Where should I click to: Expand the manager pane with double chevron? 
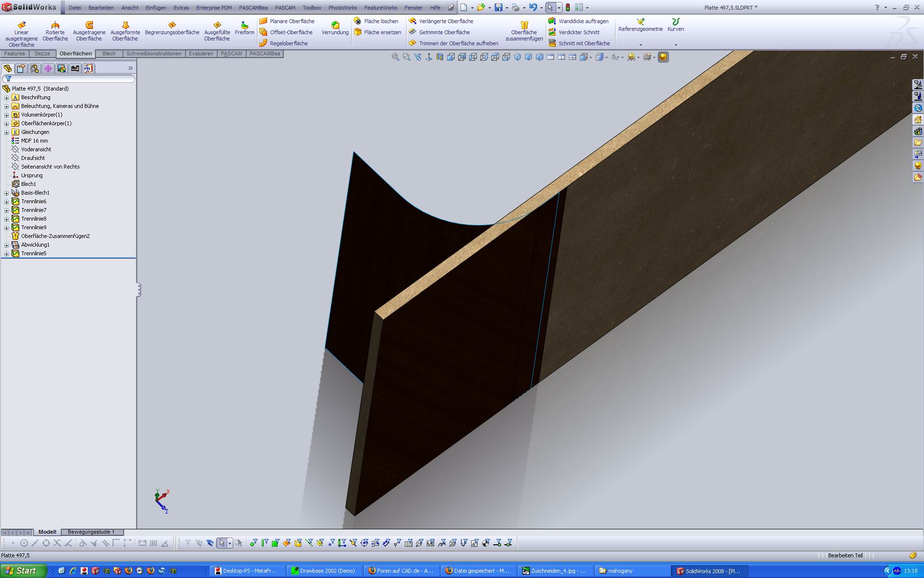[130, 68]
